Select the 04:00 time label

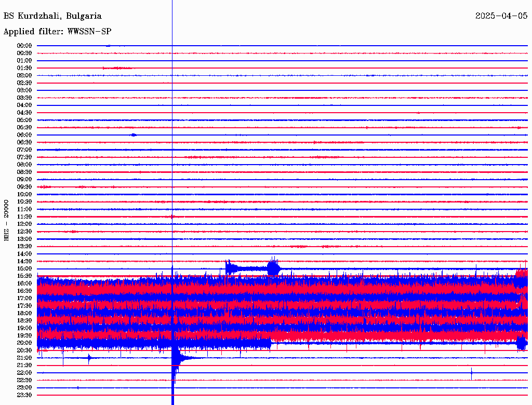pos(24,105)
